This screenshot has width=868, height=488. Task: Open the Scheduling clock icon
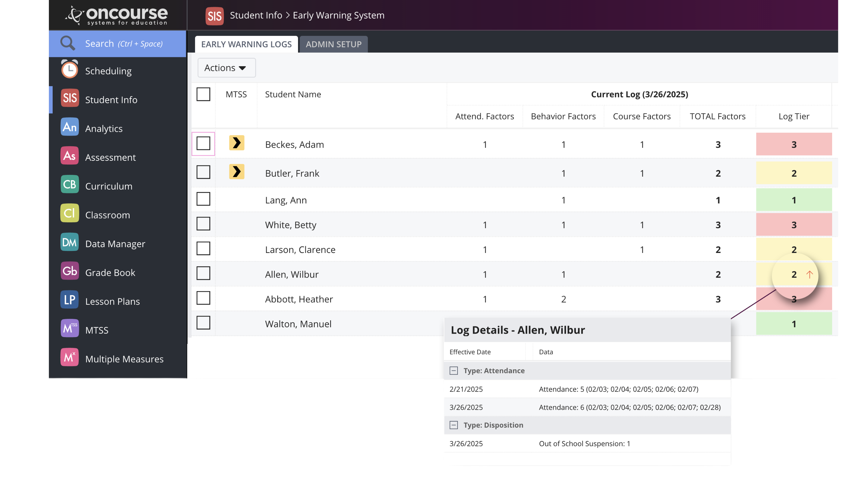coord(69,70)
